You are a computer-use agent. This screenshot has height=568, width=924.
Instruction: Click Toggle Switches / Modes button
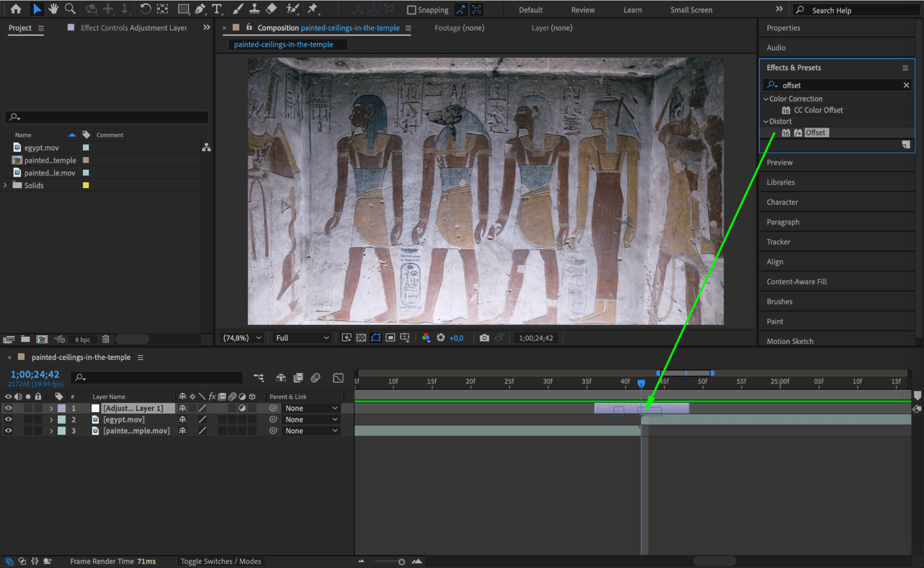pos(220,561)
